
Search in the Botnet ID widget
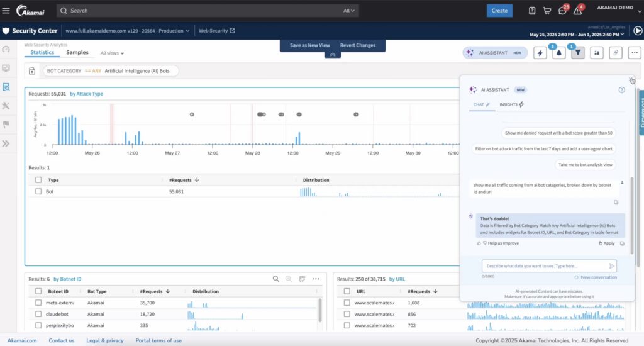coord(276,279)
